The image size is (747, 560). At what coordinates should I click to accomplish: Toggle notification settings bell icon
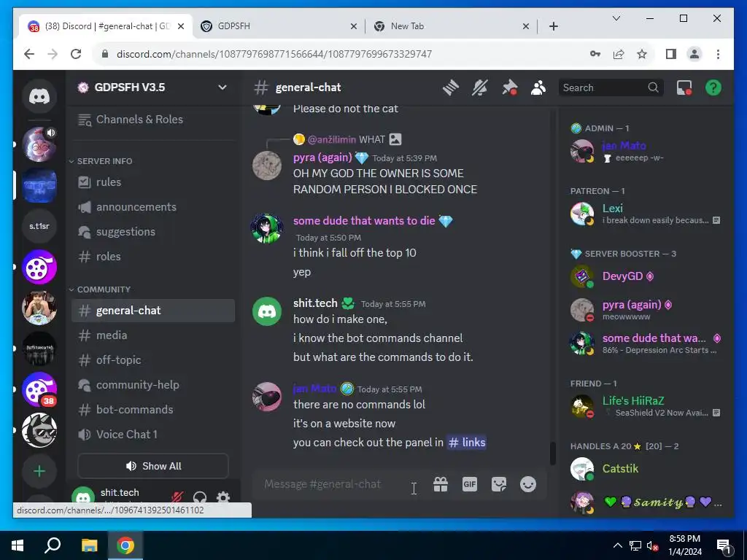coord(480,87)
